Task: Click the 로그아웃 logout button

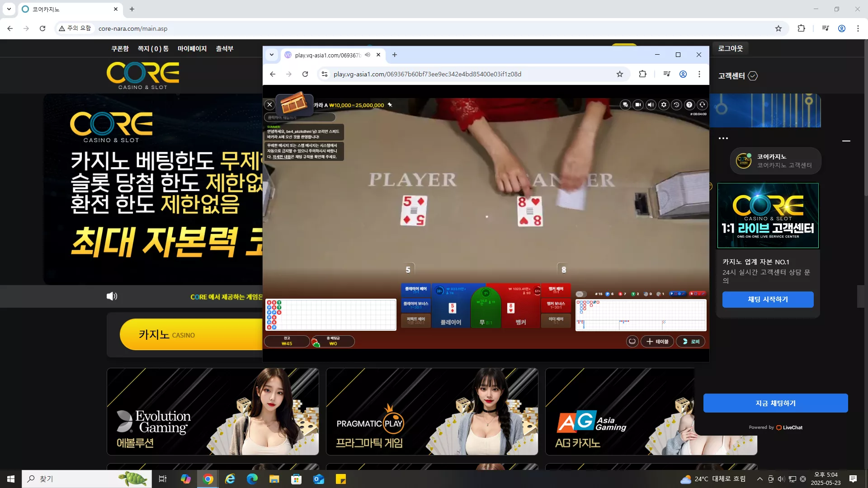Action: click(731, 48)
